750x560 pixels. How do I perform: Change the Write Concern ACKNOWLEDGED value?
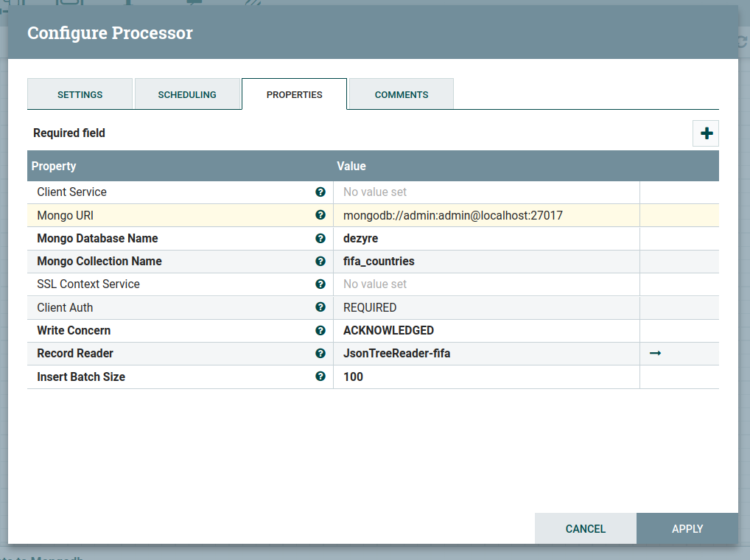click(x=486, y=331)
